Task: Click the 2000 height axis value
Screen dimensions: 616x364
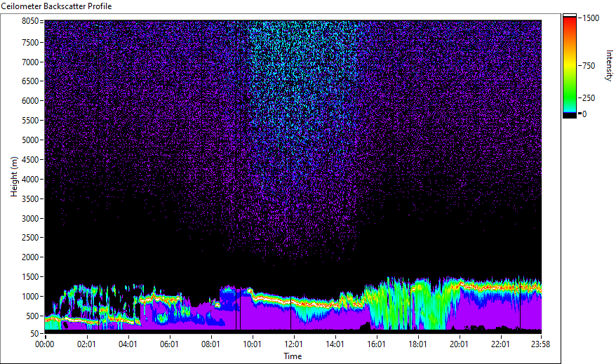Action: coord(30,257)
